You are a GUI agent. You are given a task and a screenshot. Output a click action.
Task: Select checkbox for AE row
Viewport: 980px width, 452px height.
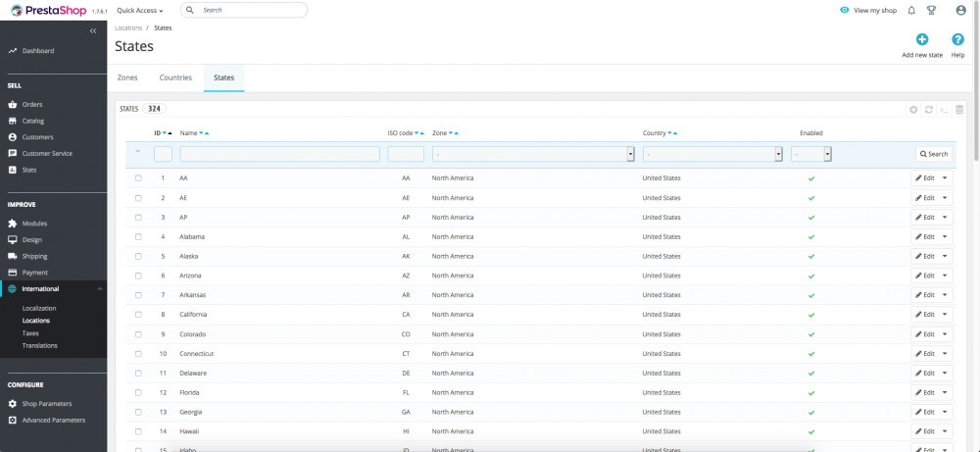coord(138,197)
